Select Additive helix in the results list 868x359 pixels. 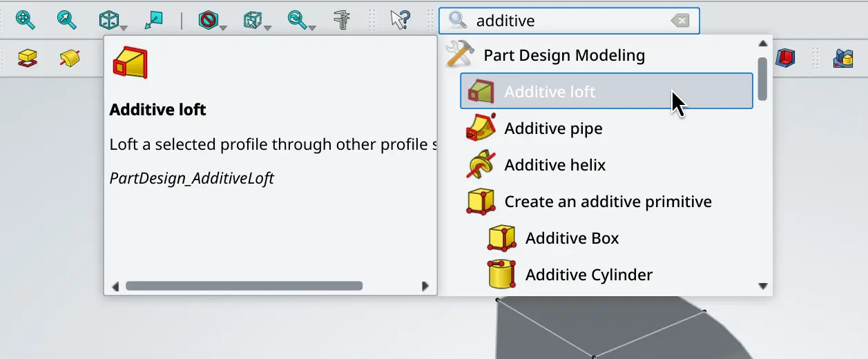point(554,165)
